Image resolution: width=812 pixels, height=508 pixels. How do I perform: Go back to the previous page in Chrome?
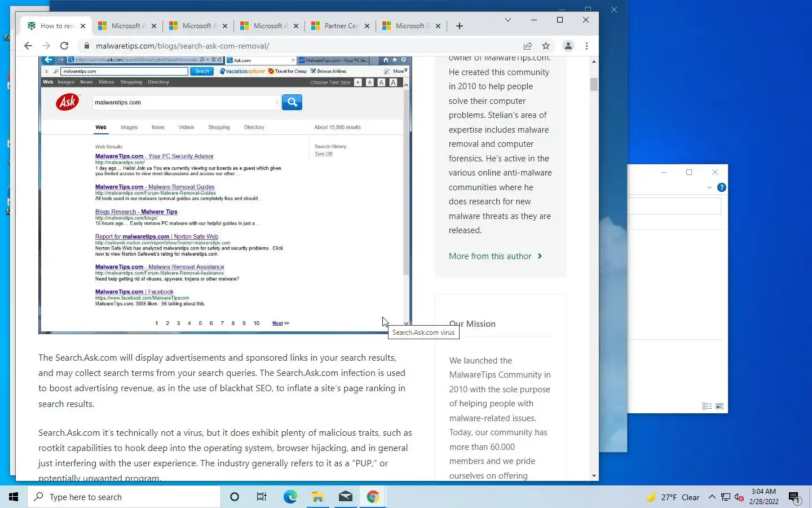pyautogui.click(x=28, y=46)
